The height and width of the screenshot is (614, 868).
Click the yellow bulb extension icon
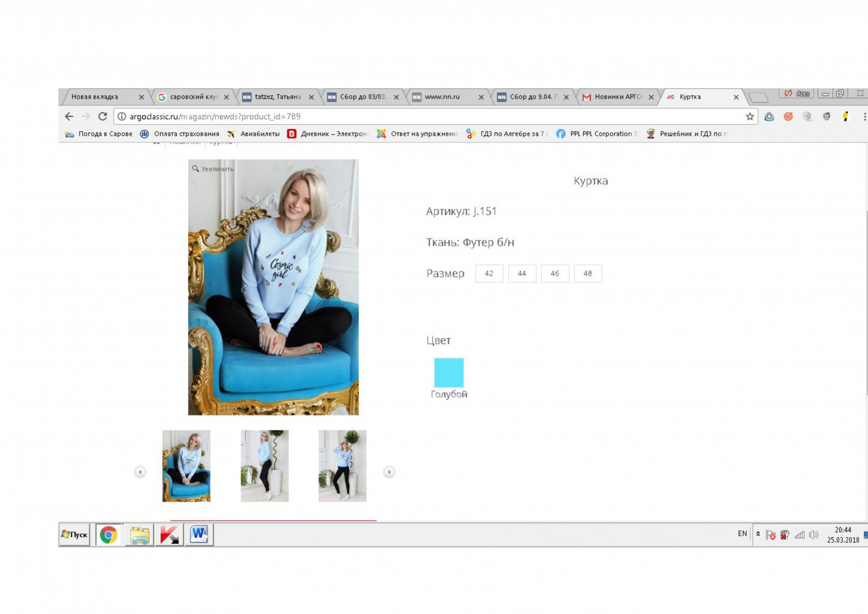coord(845,116)
